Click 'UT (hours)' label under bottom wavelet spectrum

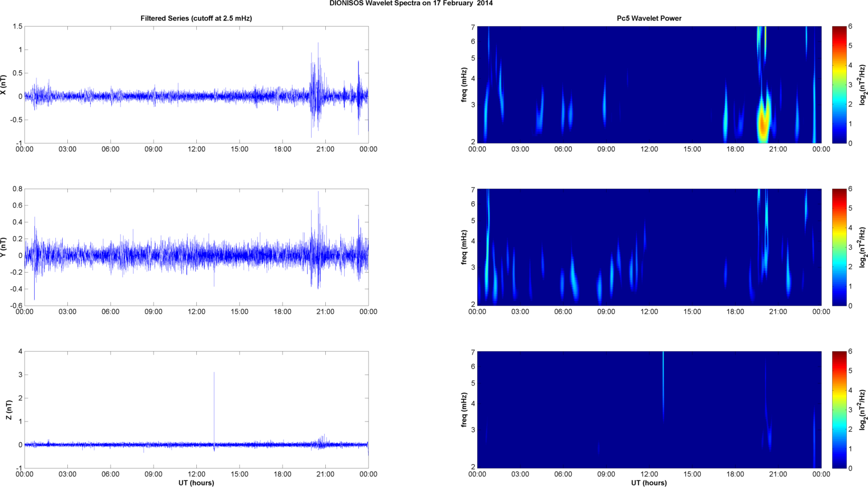649,483
